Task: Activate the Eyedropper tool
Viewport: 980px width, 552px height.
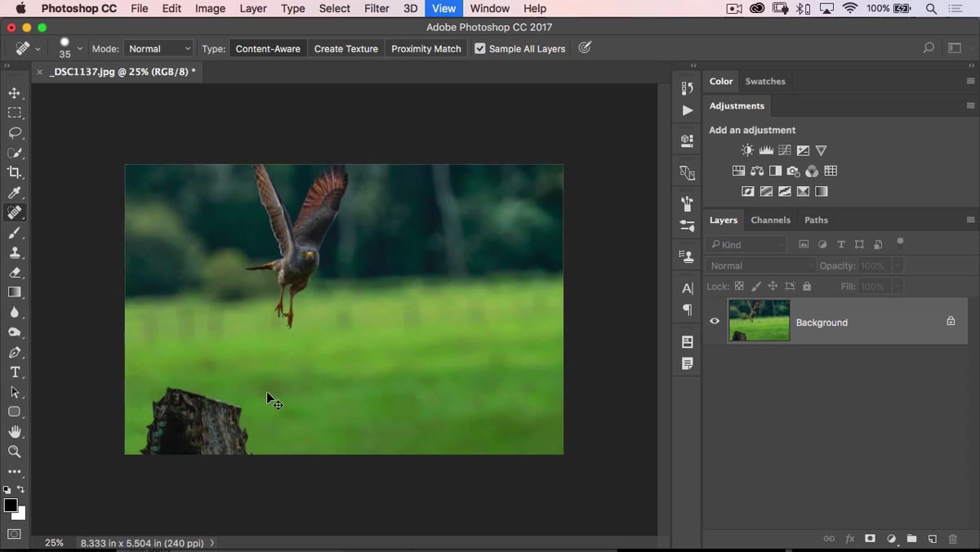Action: (x=15, y=193)
